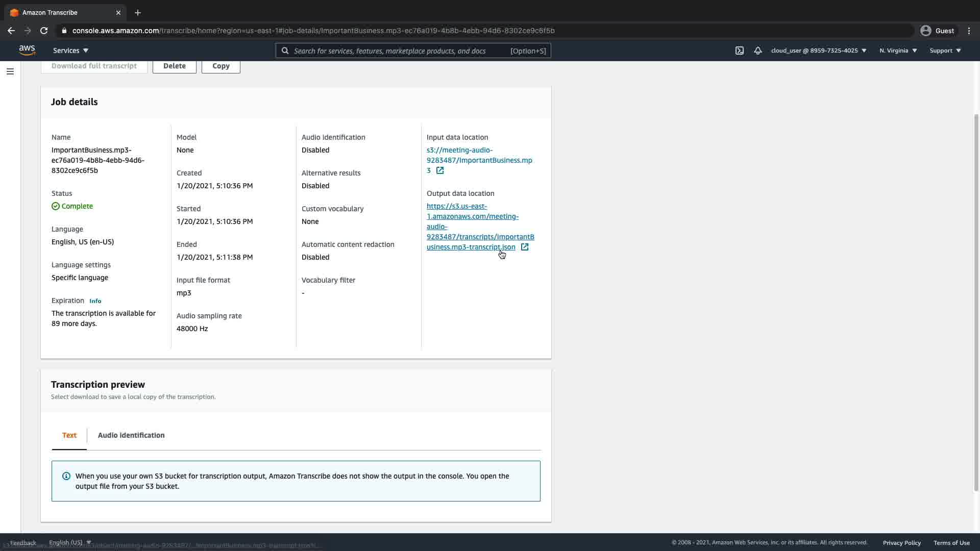Go back with browser back arrow

click(x=11, y=31)
